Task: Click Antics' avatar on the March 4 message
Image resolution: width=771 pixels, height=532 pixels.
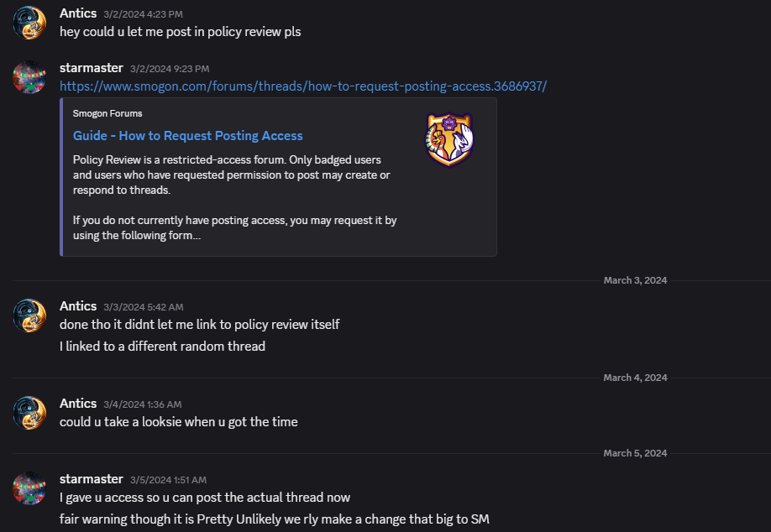Action: 29,412
